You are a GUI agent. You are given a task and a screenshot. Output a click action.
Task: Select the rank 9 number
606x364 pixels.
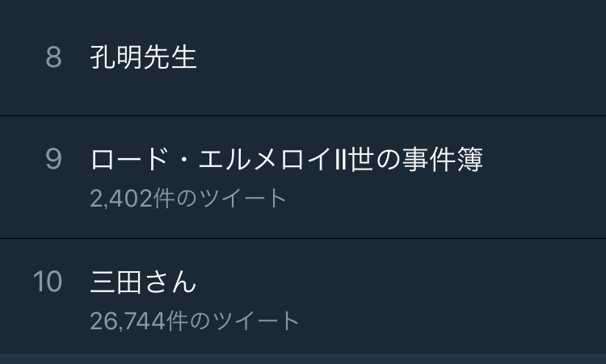(x=53, y=159)
